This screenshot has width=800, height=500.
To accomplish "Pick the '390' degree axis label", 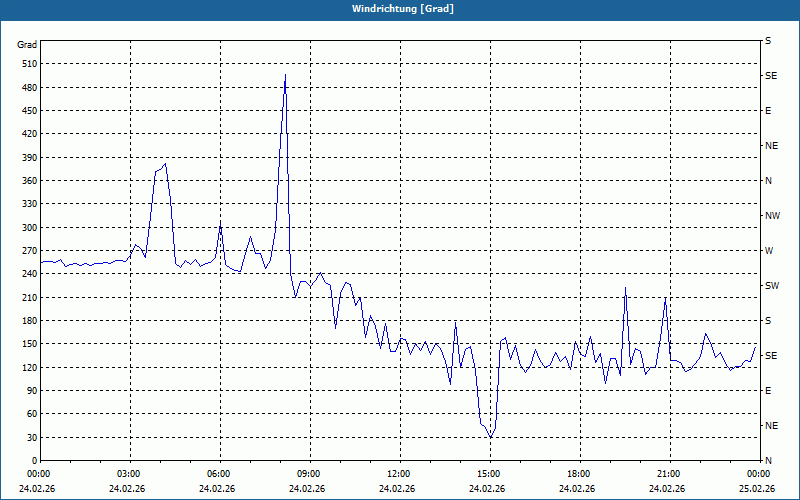I will [30, 158].
